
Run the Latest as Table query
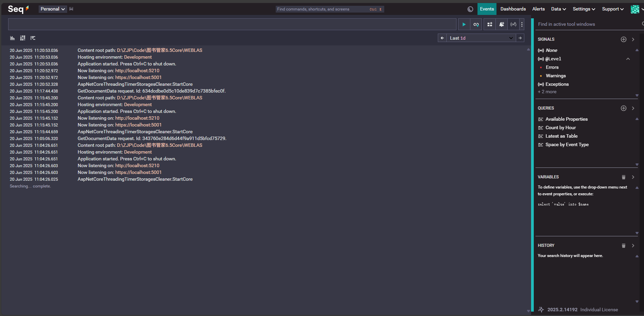[x=561, y=136]
